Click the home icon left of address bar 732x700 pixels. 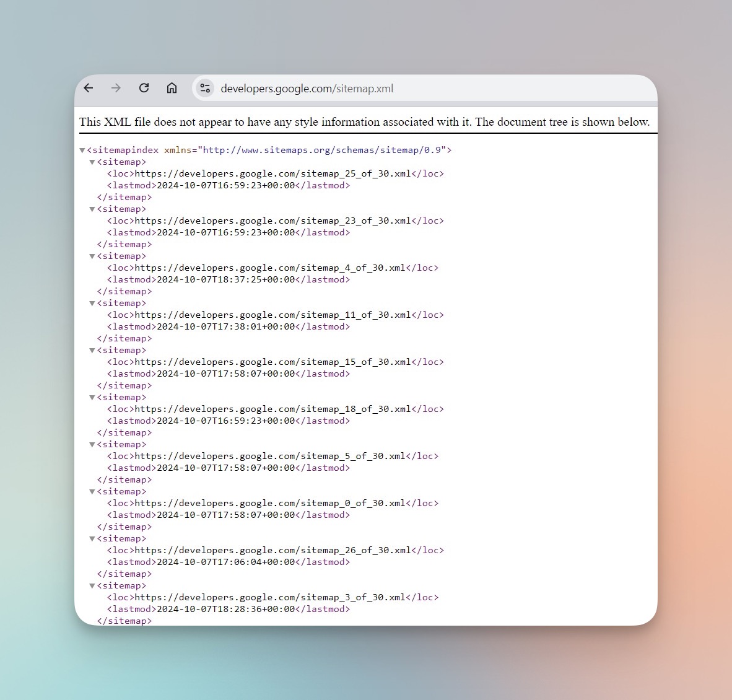(x=172, y=88)
